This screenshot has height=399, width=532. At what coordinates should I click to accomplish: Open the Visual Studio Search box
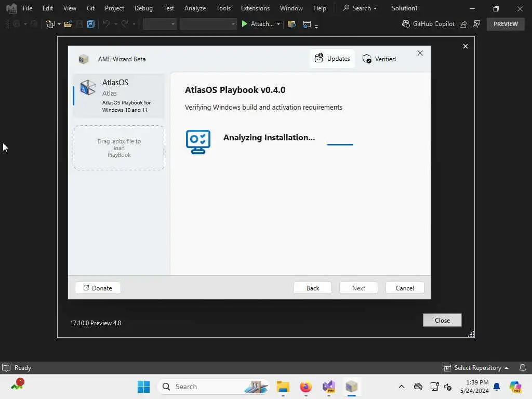pos(360,8)
